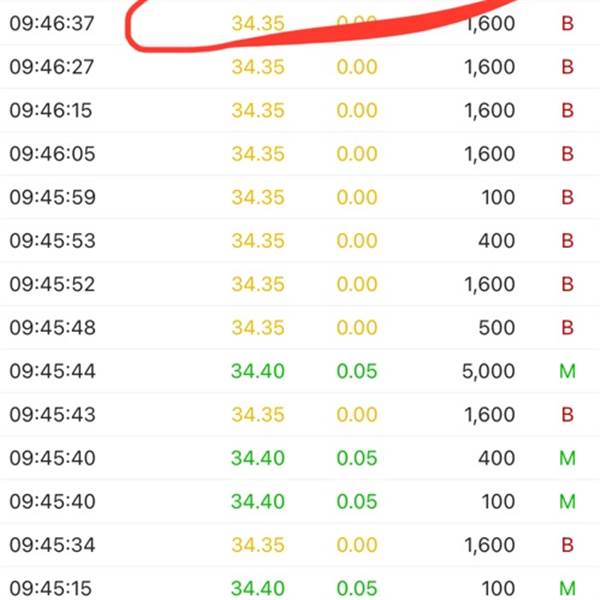The width and height of the screenshot is (600, 600).
Task: Select the 09:45:48 row with 500 volume
Action: [x=300, y=328]
